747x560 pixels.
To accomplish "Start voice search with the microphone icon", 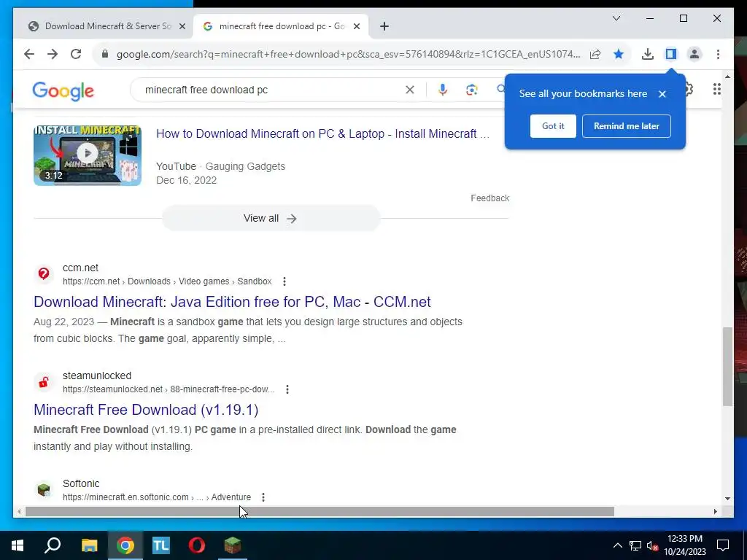I will click(443, 90).
